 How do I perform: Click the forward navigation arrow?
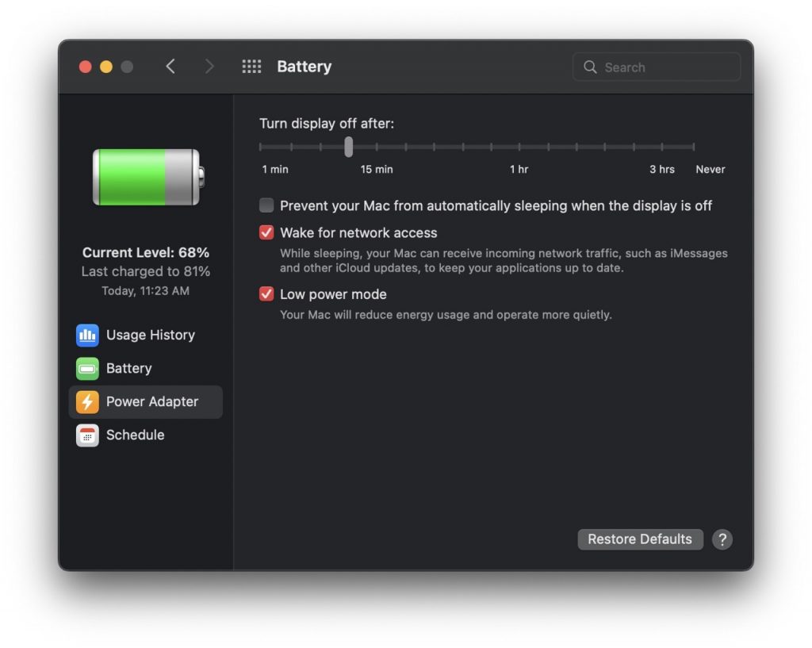click(209, 67)
